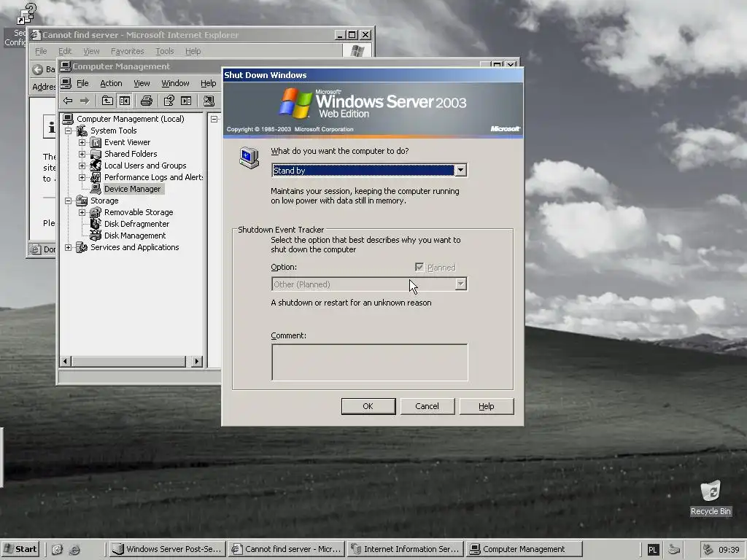Open the Action menu in Computer Management
Viewport: 747px width, 560px height.
coord(111,83)
